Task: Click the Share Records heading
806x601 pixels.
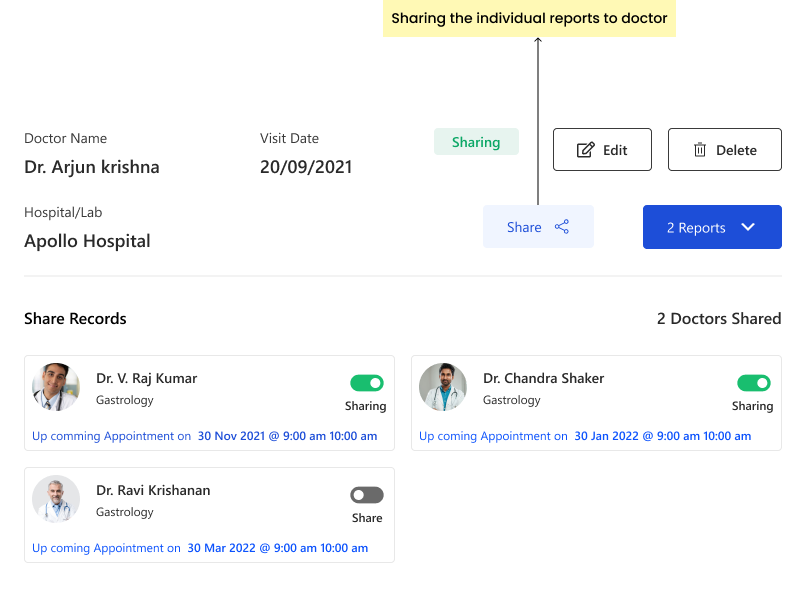Action: 75,319
